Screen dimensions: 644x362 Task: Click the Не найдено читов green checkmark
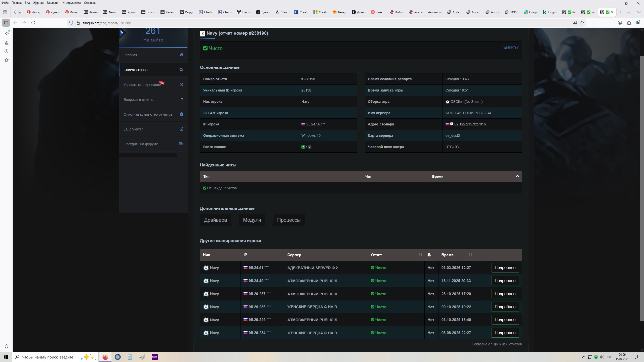[205, 188]
